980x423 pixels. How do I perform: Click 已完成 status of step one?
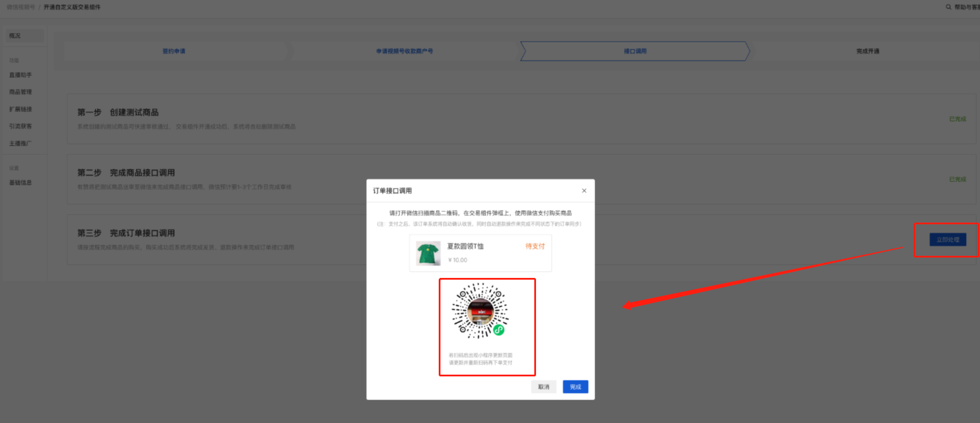coord(958,119)
